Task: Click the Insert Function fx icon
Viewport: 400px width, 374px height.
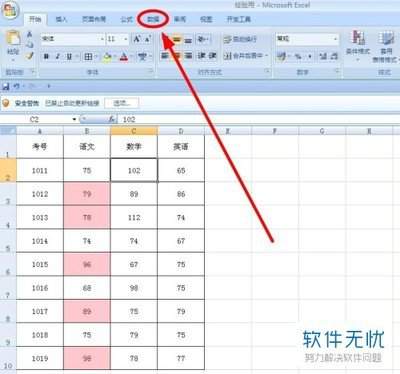Action: coord(112,119)
